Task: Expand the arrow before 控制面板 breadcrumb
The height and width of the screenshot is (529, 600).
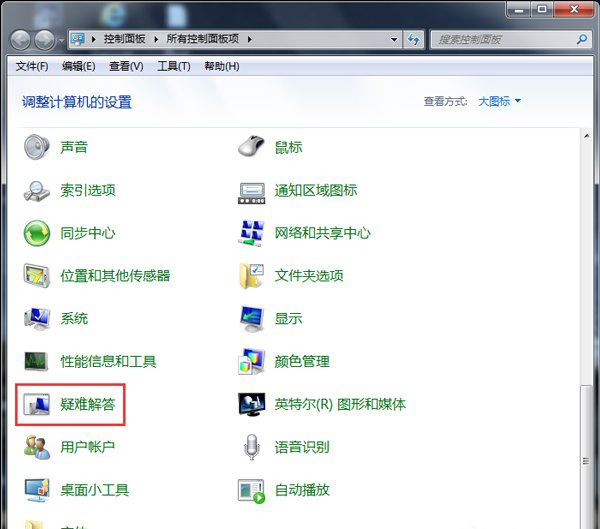Action: click(x=94, y=39)
